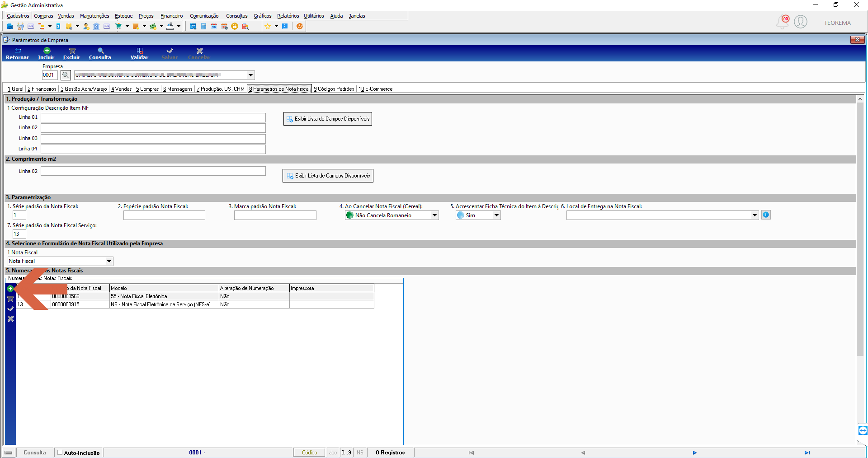This screenshot has height=458, width=868.
Task: Click the Validar toolbar icon
Action: click(140, 51)
